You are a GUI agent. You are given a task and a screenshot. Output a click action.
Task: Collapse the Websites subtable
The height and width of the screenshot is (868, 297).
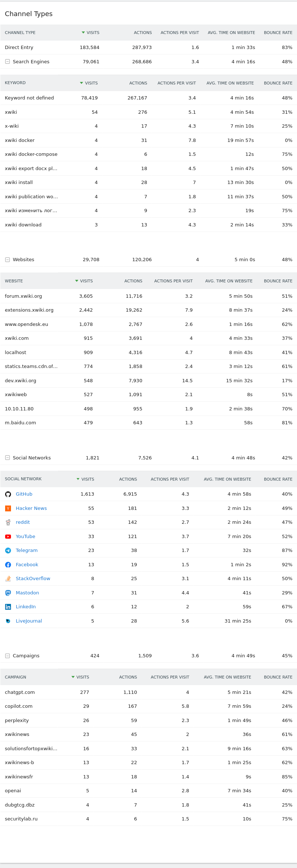[7, 260]
